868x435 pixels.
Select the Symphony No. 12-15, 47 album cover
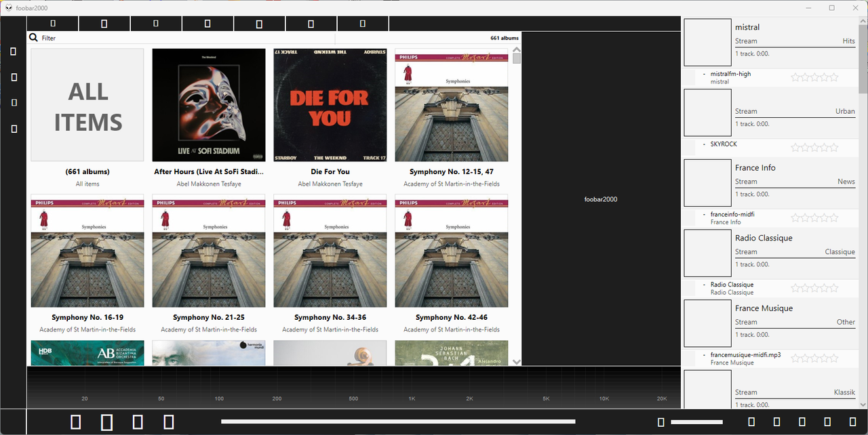coord(452,104)
